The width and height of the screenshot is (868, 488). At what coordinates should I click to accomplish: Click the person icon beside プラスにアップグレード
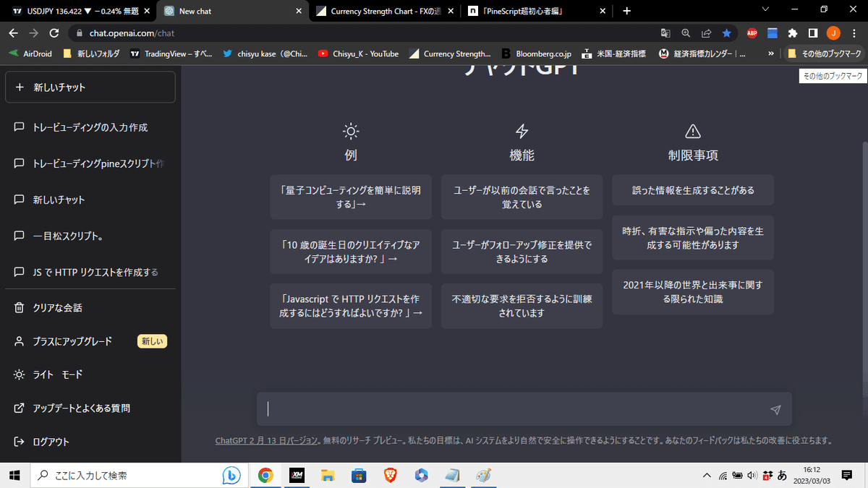(19, 341)
